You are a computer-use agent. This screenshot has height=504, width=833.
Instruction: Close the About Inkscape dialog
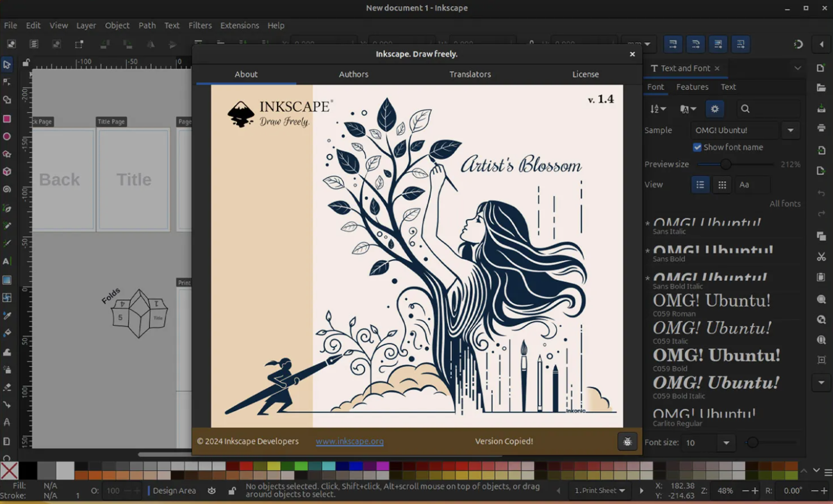[632, 54]
